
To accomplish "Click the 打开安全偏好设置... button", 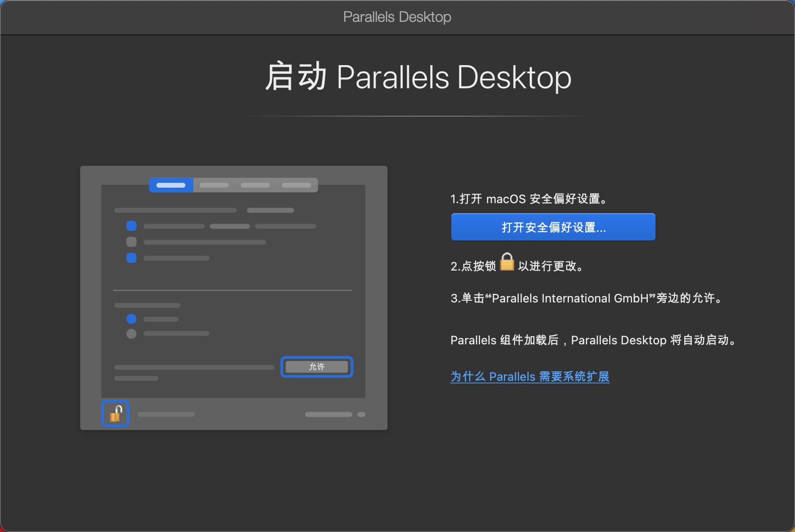I will 553,227.
